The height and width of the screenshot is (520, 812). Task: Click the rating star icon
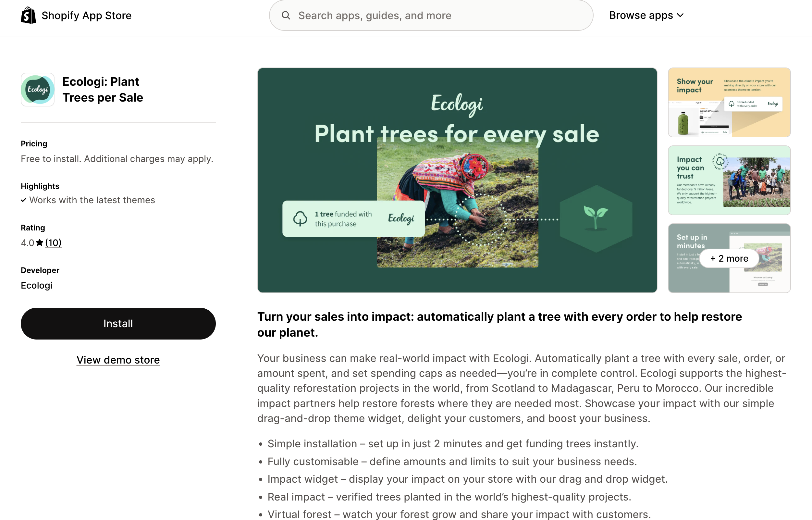(40, 243)
